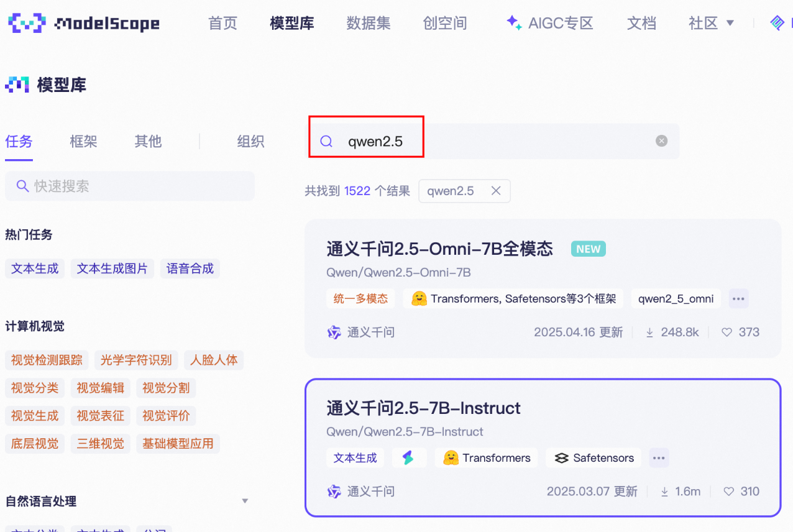
Task: Click the 2025.04.16 更新 date
Action: (x=579, y=332)
